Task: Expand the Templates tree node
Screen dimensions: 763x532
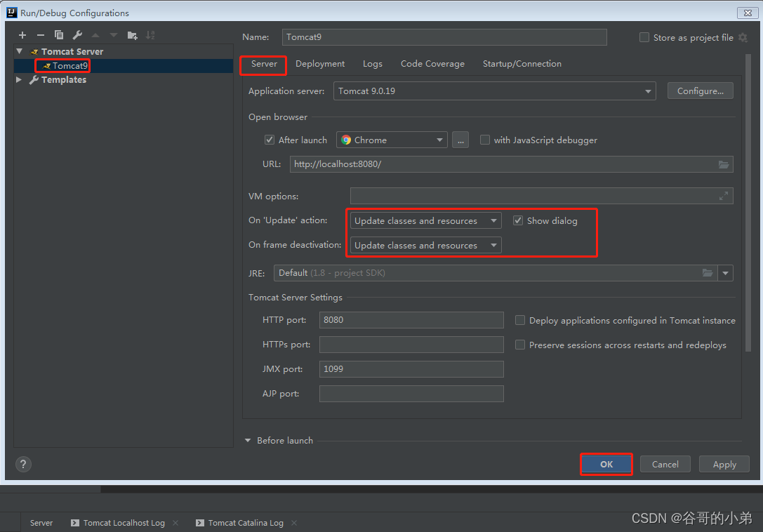Action: (x=19, y=79)
